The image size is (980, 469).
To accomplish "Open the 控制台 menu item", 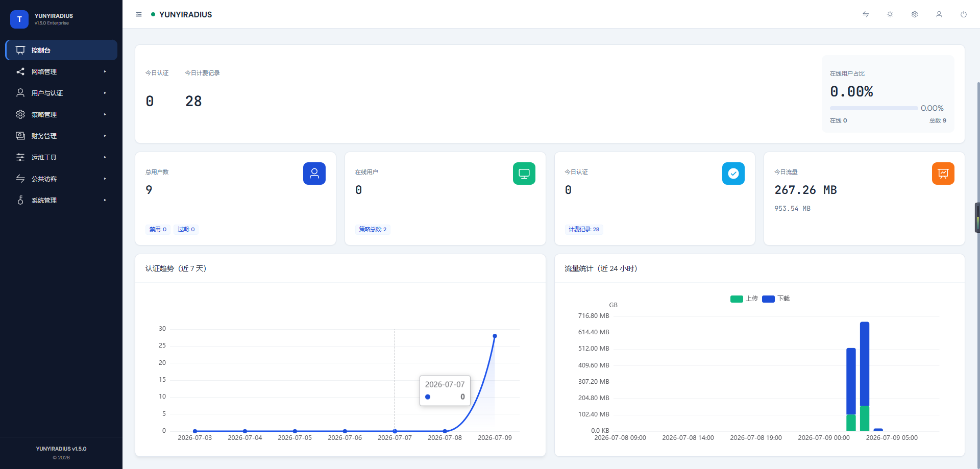I will (61, 50).
